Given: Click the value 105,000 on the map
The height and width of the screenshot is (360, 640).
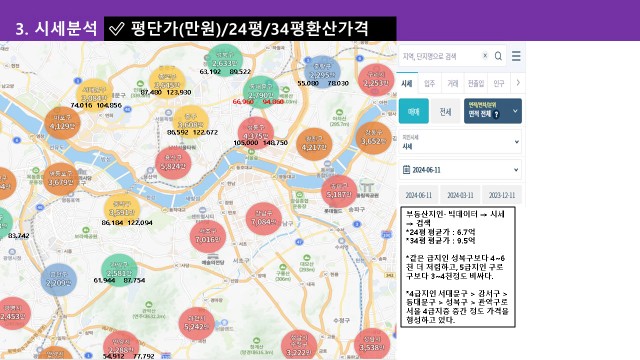Looking at the screenshot, I should pyautogui.click(x=246, y=143).
